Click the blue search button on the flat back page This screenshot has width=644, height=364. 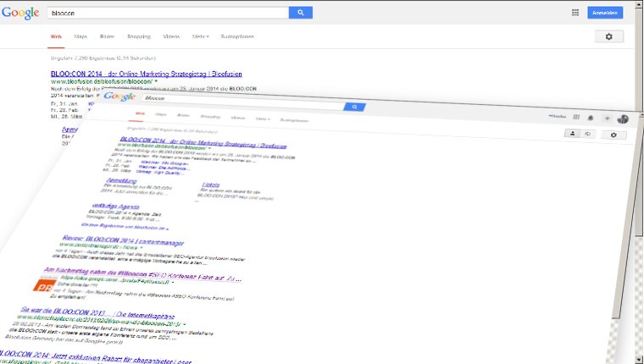pyautogui.click(x=301, y=13)
